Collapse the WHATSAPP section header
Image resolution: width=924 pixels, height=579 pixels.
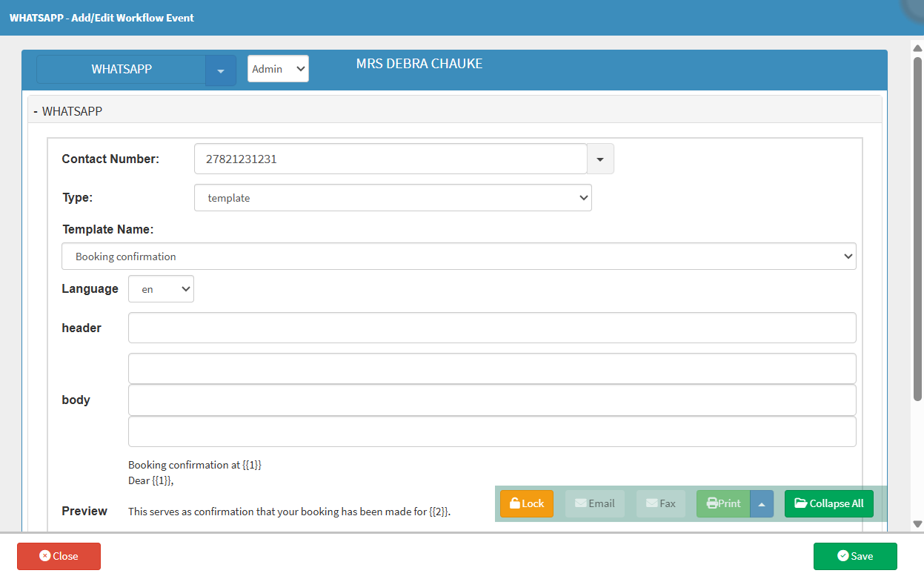[68, 111]
